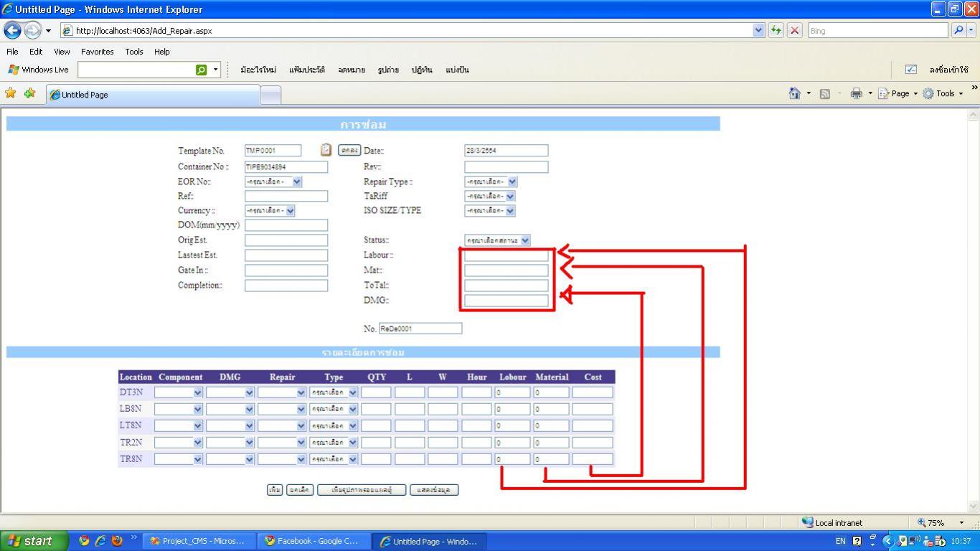This screenshot has height=551, width=980.
Task: Click the Print icon in command bar
Action: coord(856,93)
